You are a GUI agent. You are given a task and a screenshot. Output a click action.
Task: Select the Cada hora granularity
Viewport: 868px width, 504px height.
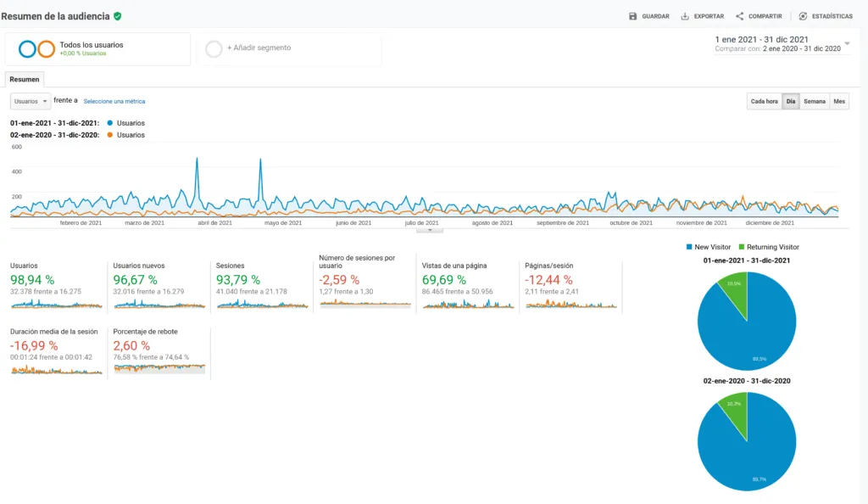(764, 101)
